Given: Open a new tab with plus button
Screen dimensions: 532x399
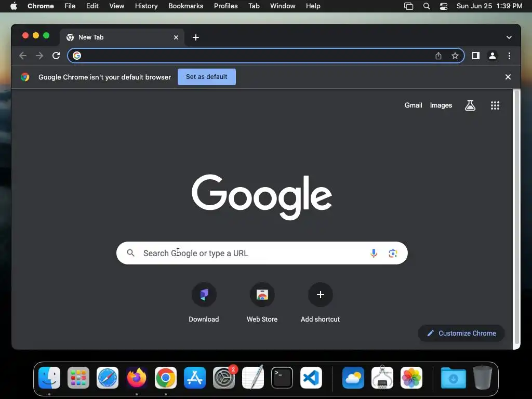Looking at the screenshot, I should point(196,37).
